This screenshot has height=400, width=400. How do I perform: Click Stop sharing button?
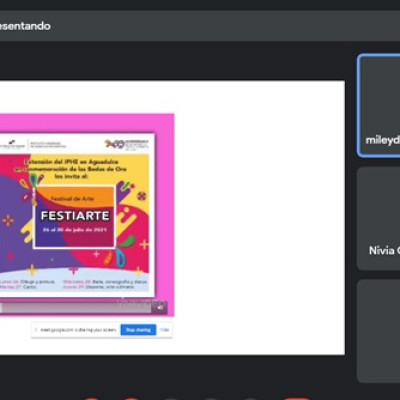click(x=138, y=330)
